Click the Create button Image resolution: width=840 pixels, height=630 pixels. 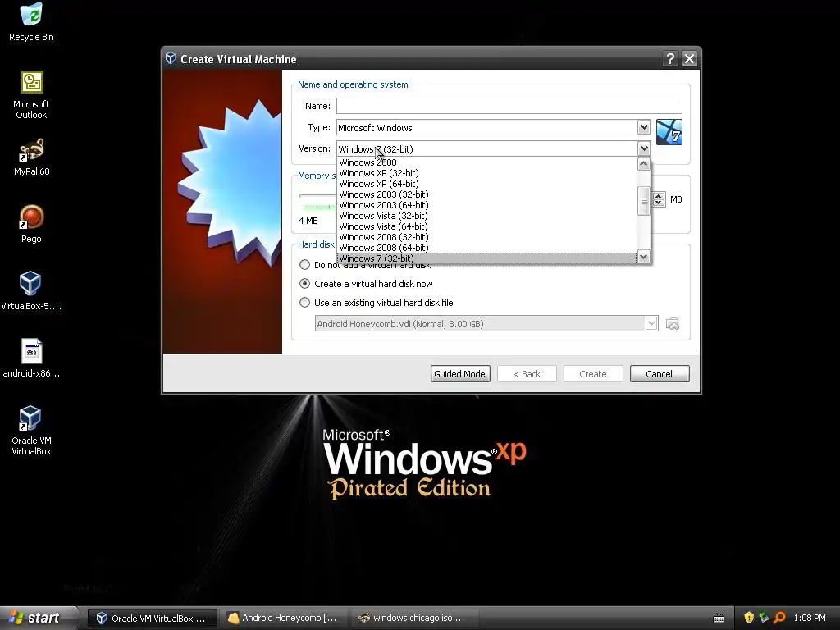coord(593,374)
